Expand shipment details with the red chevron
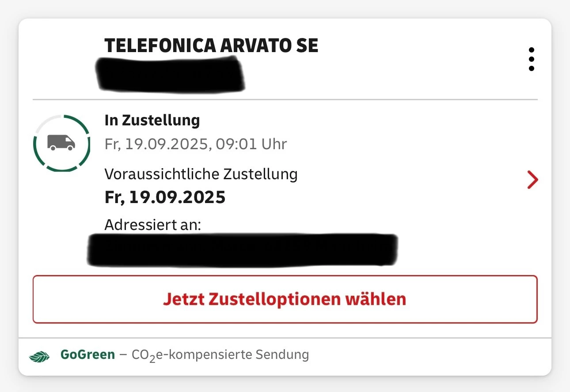The height and width of the screenshot is (392, 570). pyautogui.click(x=532, y=180)
